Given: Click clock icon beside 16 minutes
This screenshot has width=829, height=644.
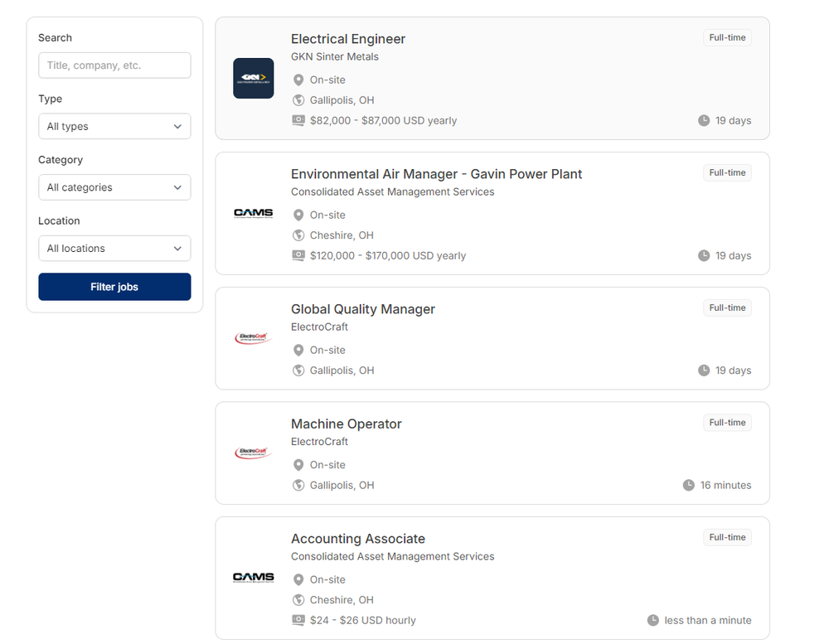Looking at the screenshot, I should coord(688,486).
